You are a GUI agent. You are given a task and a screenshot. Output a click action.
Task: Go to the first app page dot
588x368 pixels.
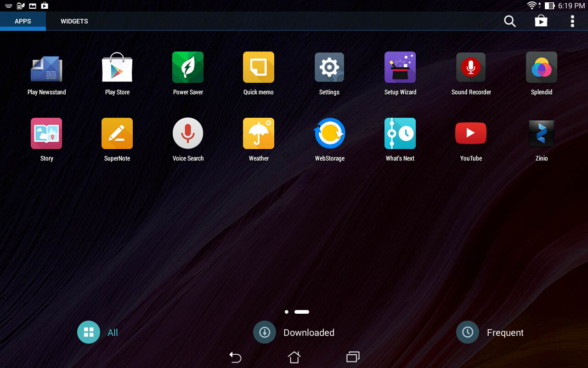[x=287, y=312]
